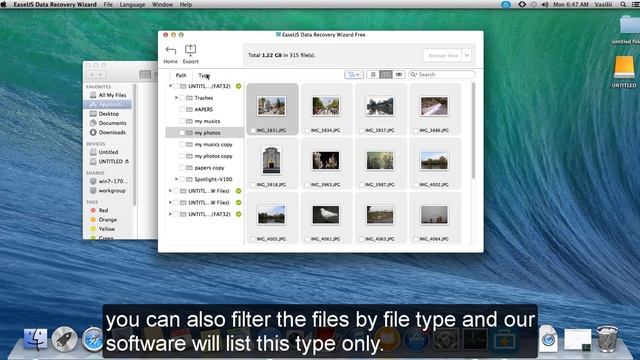Expand the last UNTITL.../FAT32) node
This screenshot has height=360, width=640.
(x=171, y=214)
